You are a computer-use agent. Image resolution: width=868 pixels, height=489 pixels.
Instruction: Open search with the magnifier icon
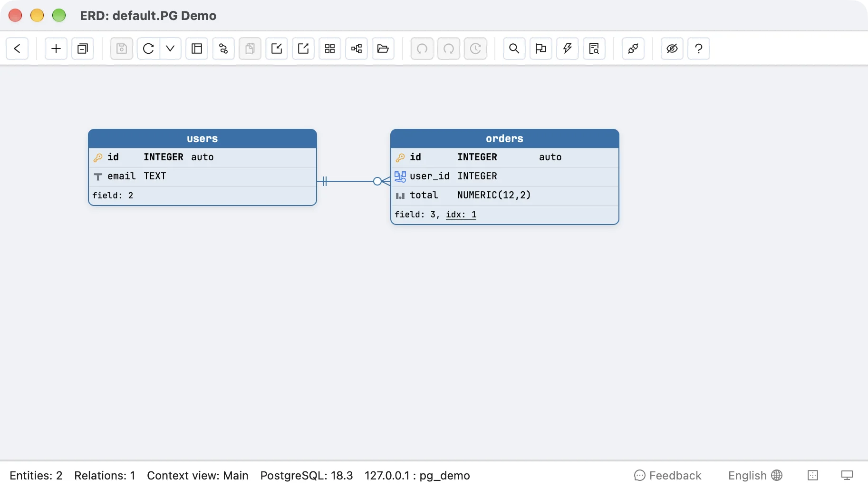click(x=514, y=49)
